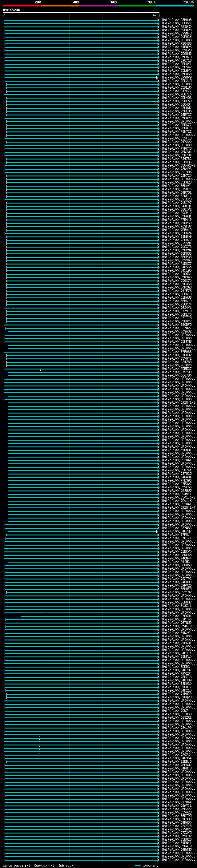Select hit UniRef100_A8WFX5
This screenshot has height=868, width=197.
[177, 555]
